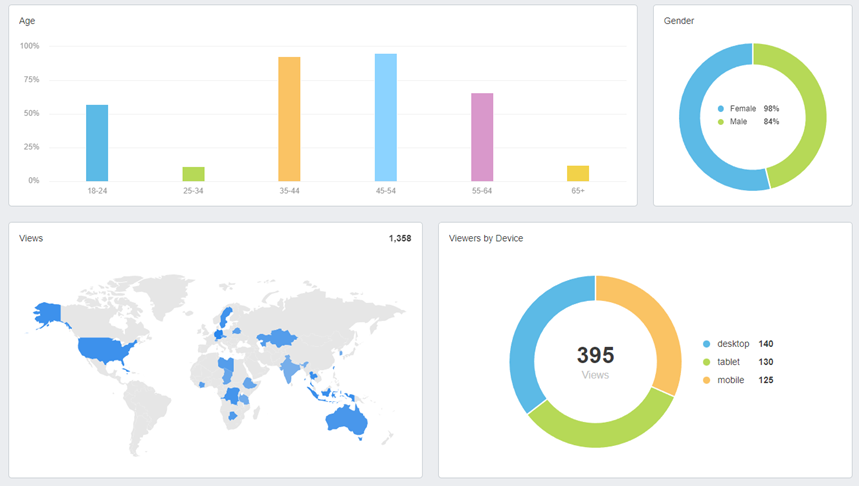Click the '1,358' views total
The image size is (859, 486).
point(400,238)
